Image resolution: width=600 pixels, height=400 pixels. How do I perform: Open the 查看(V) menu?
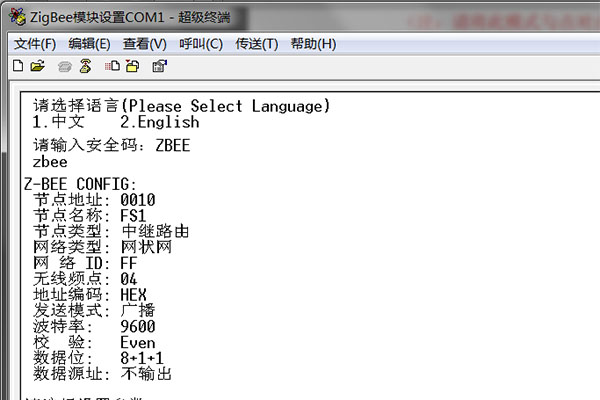[144, 44]
